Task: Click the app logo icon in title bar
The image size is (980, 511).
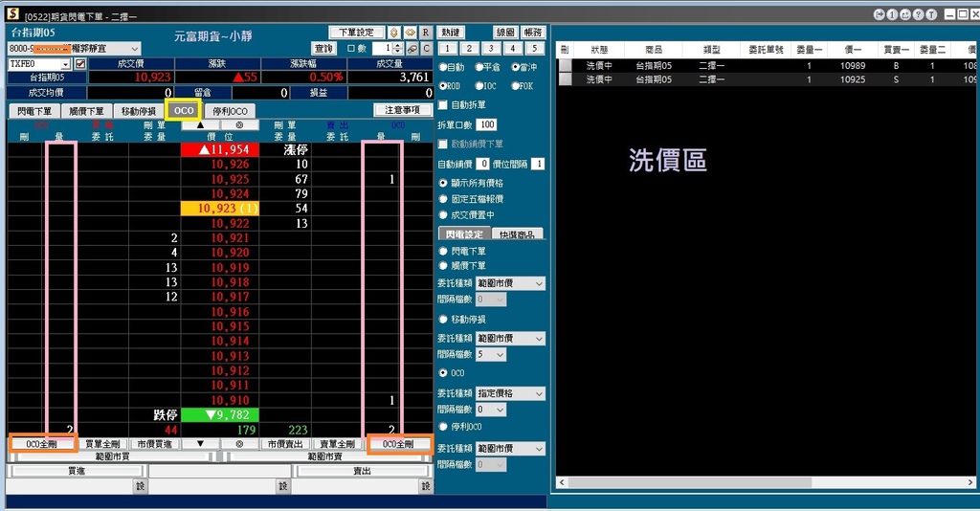Action: (x=12, y=13)
